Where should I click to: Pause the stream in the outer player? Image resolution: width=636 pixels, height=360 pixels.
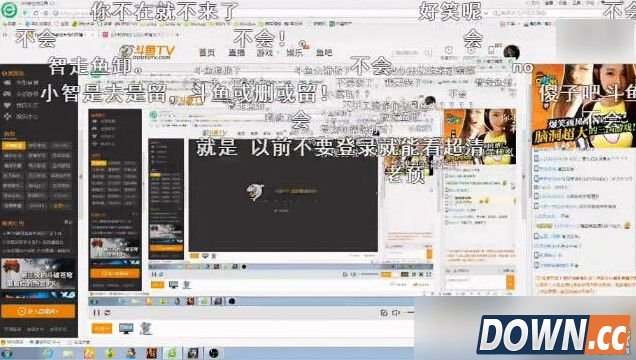(x=97, y=313)
